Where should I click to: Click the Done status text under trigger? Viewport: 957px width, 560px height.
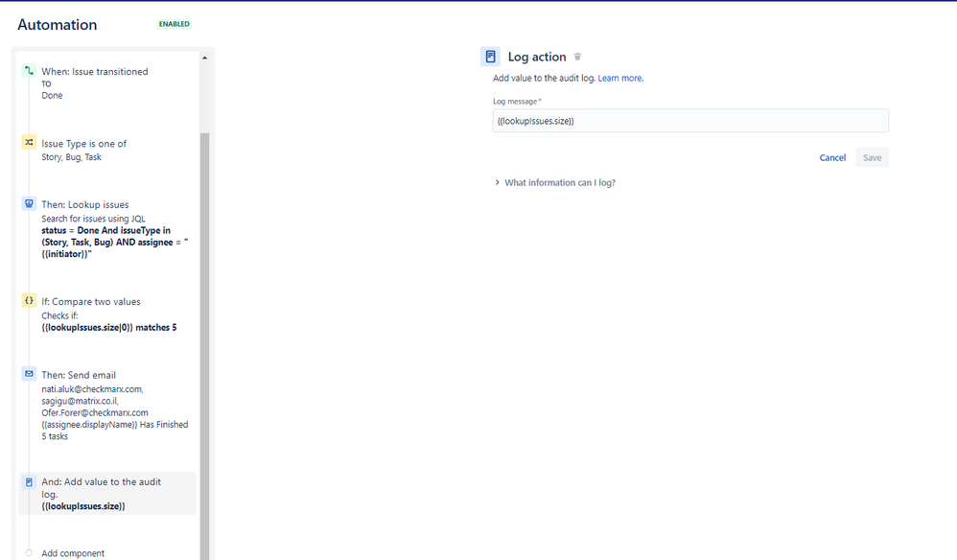pyautogui.click(x=52, y=95)
